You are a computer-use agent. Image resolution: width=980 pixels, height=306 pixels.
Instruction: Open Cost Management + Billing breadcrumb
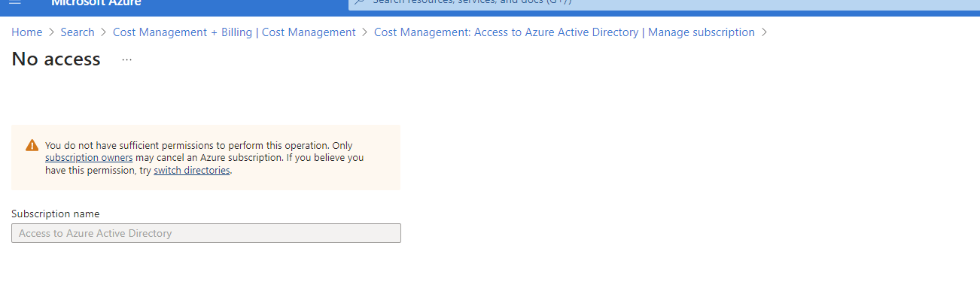pos(234,32)
